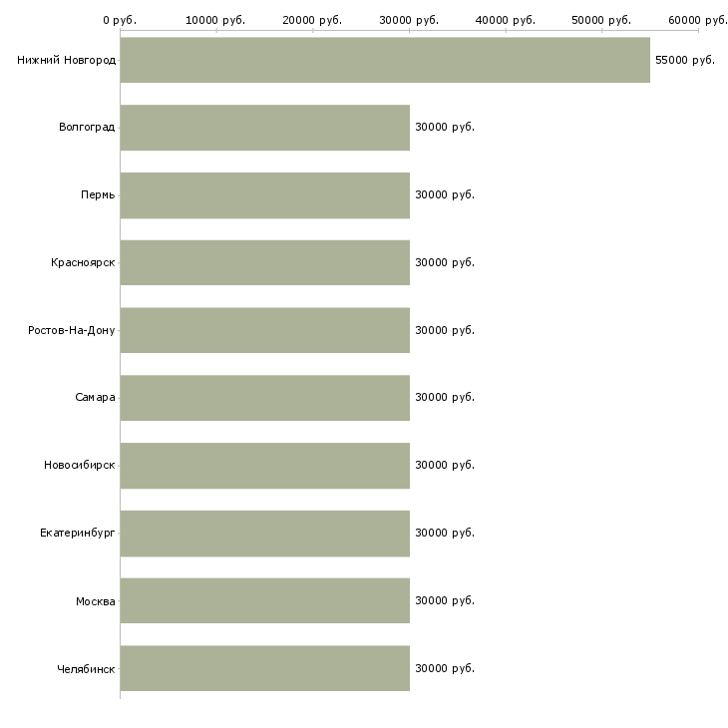Click the Ростов-На-Дону category label
Image resolution: width=728 pixels, height=728 pixels.
(72, 331)
